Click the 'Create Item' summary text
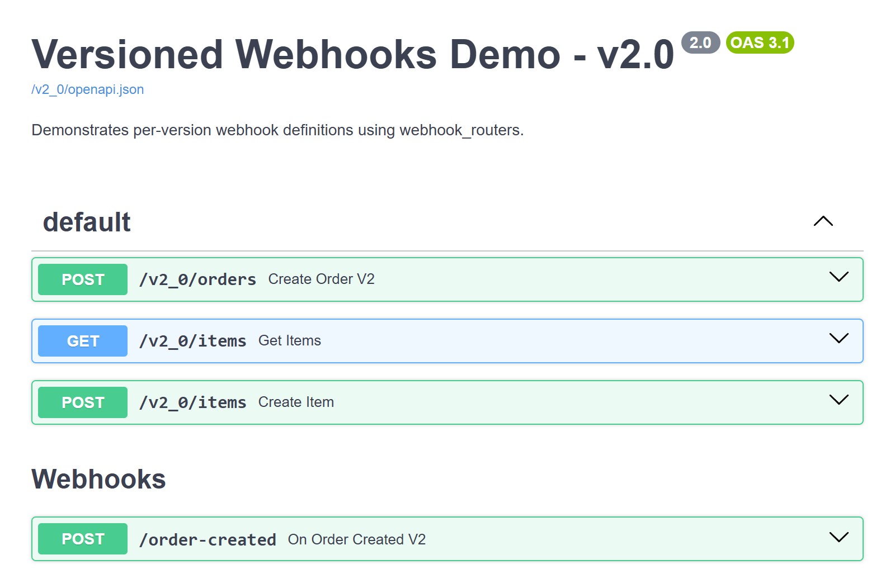This screenshot has height=588, width=895. tap(296, 402)
